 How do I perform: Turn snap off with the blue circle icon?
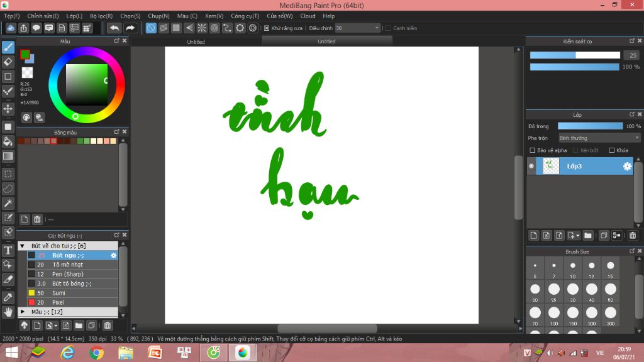(x=151, y=28)
